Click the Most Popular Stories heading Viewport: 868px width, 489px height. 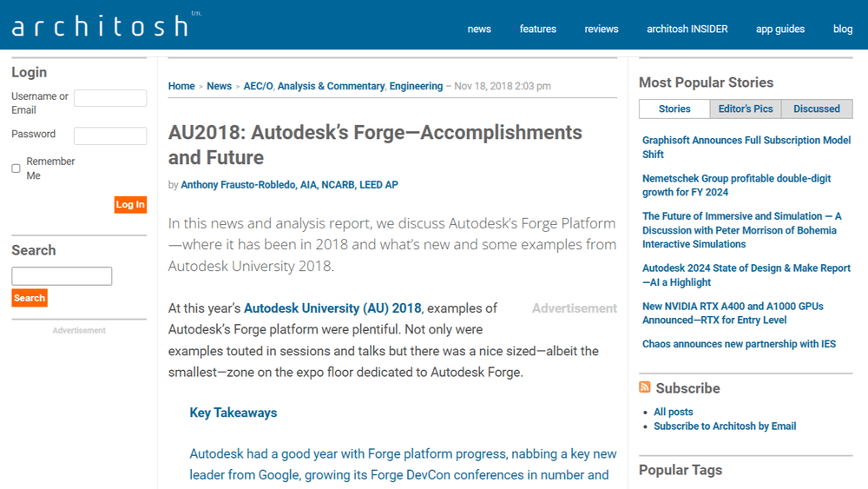click(706, 83)
